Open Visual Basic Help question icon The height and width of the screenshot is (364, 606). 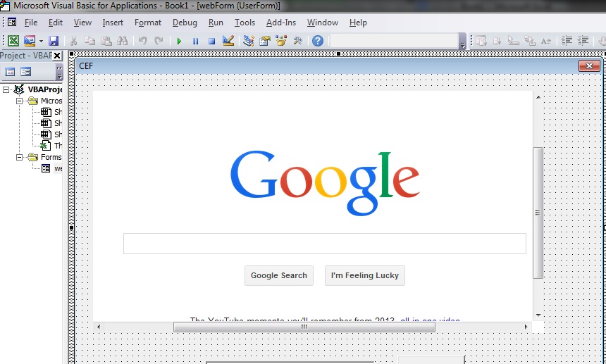tap(318, 41)
